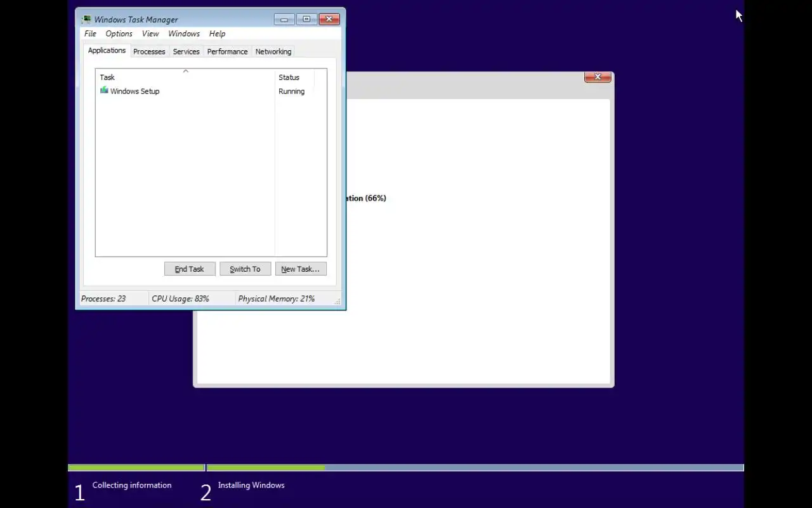Click the Running status cell
The height and width of the screenshot is (508, 812).
pyautogui.click(x=291, y=91)
